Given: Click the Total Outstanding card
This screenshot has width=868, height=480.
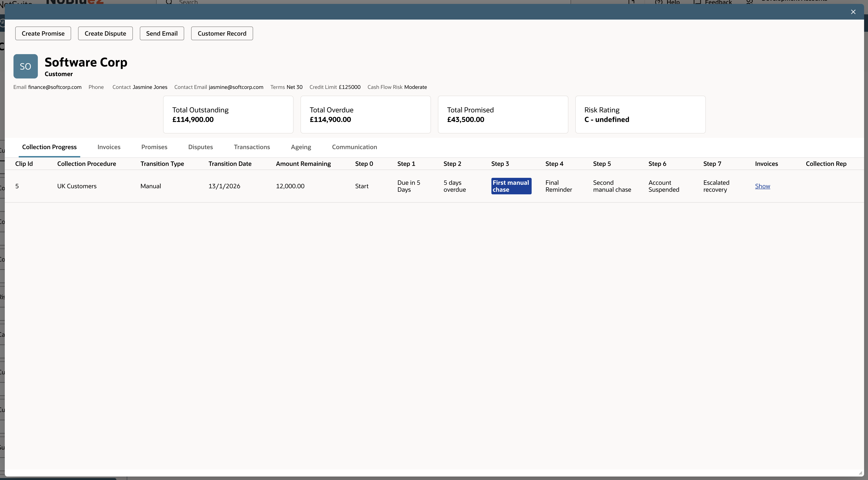Looking at the screenshot, I should pyautogui.click(x=228, y=115).
